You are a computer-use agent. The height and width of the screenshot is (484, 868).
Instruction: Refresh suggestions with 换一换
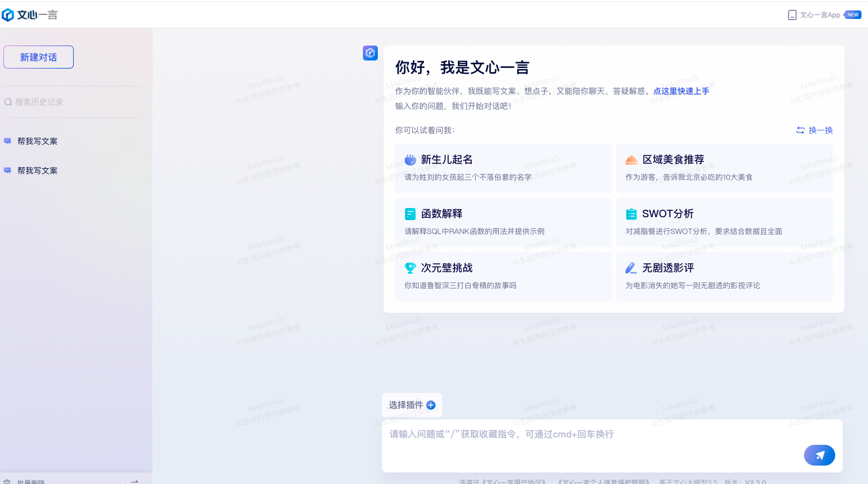point(814,130)
